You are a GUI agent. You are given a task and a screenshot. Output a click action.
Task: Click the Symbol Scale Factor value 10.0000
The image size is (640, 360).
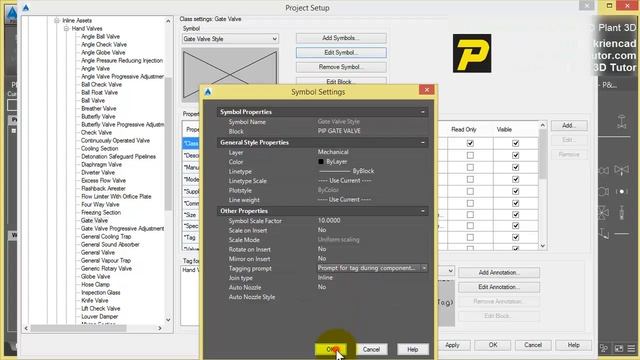tap(329, 220)
